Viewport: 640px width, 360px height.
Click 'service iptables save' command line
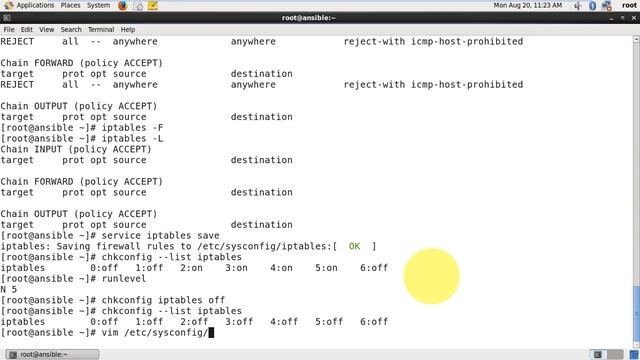pyautogui.click(x=160, y=236)
